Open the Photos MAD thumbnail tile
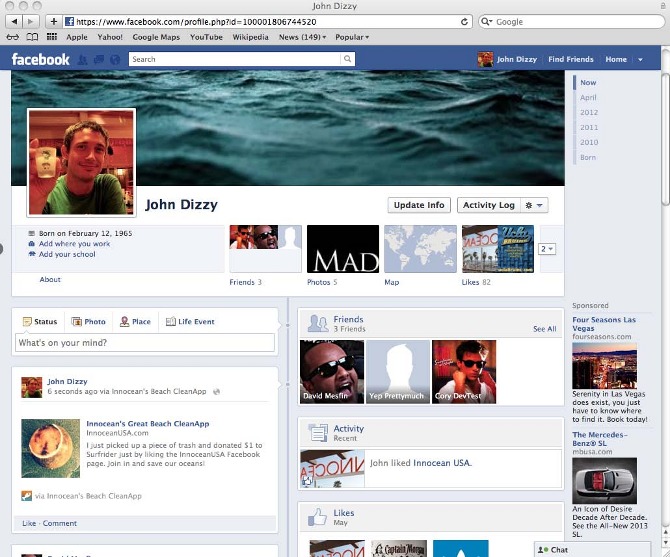This screenshot has width=670, height=557. point(343,249)
